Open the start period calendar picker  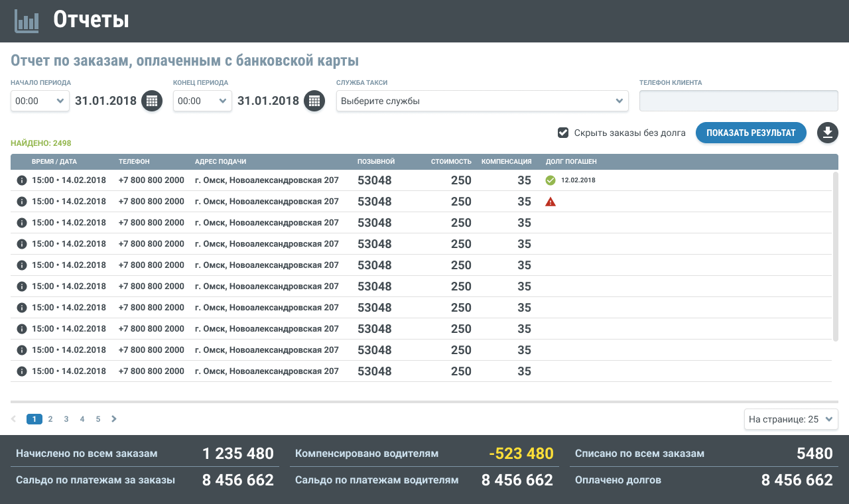click(x=152, y=101)
